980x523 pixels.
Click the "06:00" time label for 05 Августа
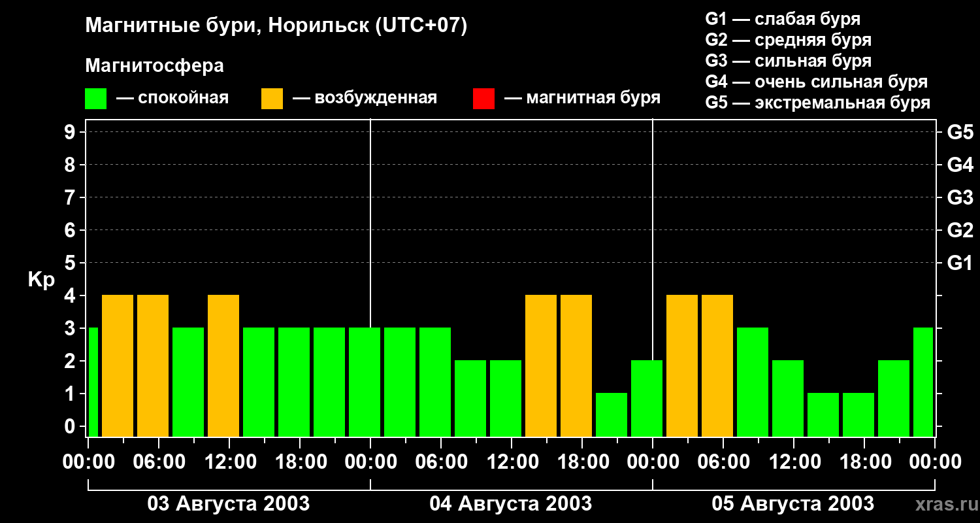(723, 462)
